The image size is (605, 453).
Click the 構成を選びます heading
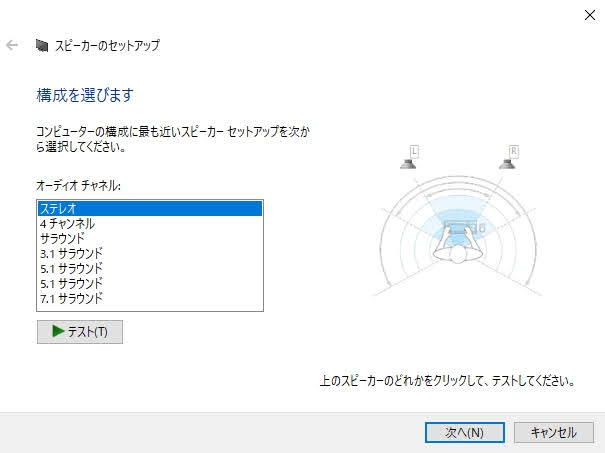pos(84,95)
